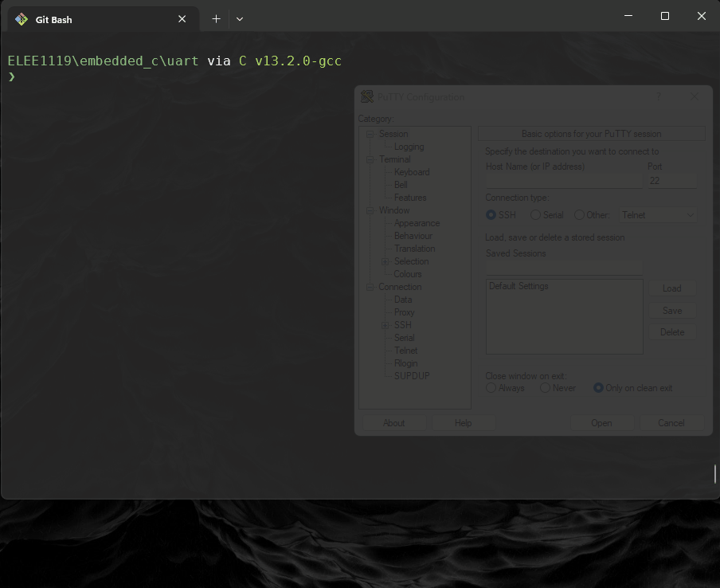
Task: Choose Never for close window on exit
Action: point(545,388)
